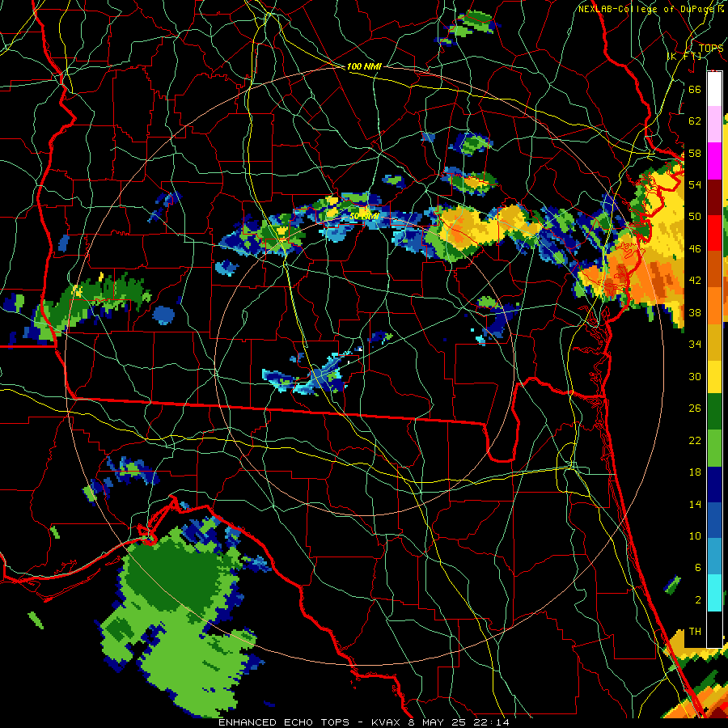Click the legend value 46
This screenshot has height=728, width=728.
click(x=695, y=249)
